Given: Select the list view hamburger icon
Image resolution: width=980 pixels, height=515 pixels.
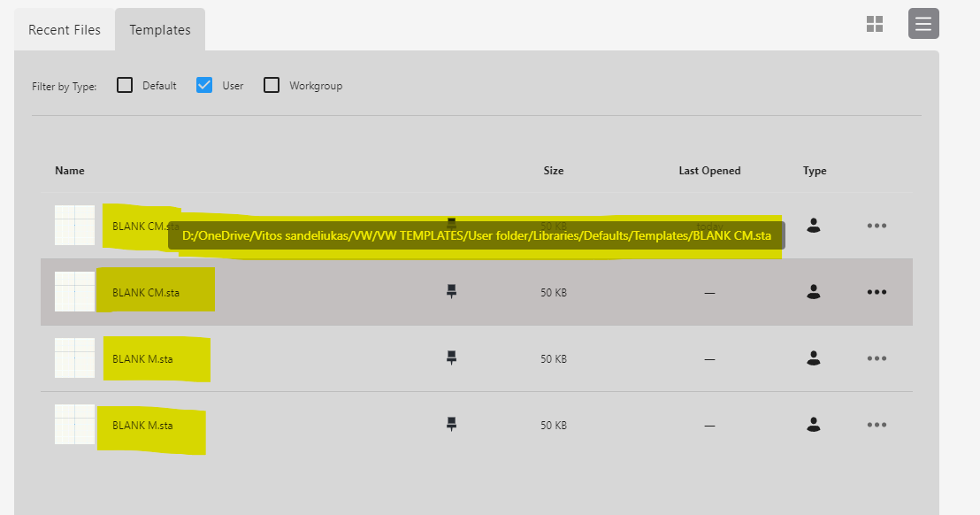Looking at the screenshot, I should (x=923, y=24).
